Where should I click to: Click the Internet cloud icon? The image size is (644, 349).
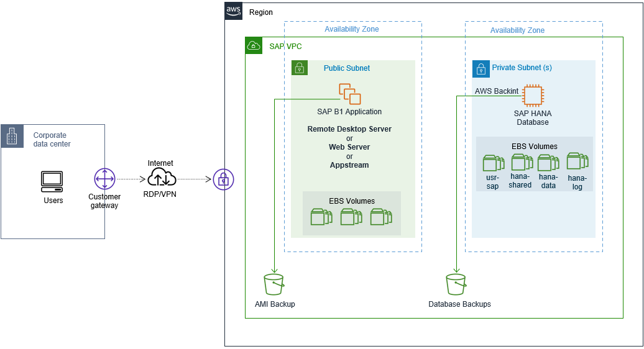(162, 177)
